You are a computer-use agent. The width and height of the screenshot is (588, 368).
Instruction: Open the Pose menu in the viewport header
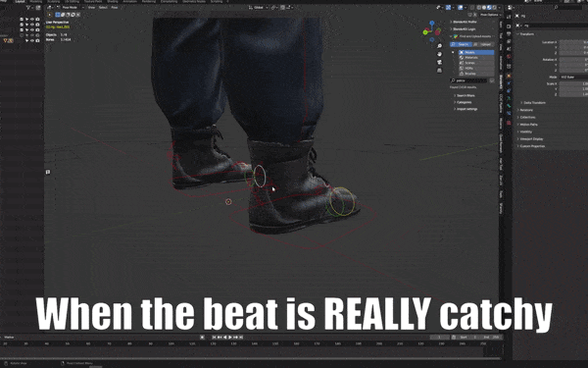pyautogui.click(x=115, y=7)
